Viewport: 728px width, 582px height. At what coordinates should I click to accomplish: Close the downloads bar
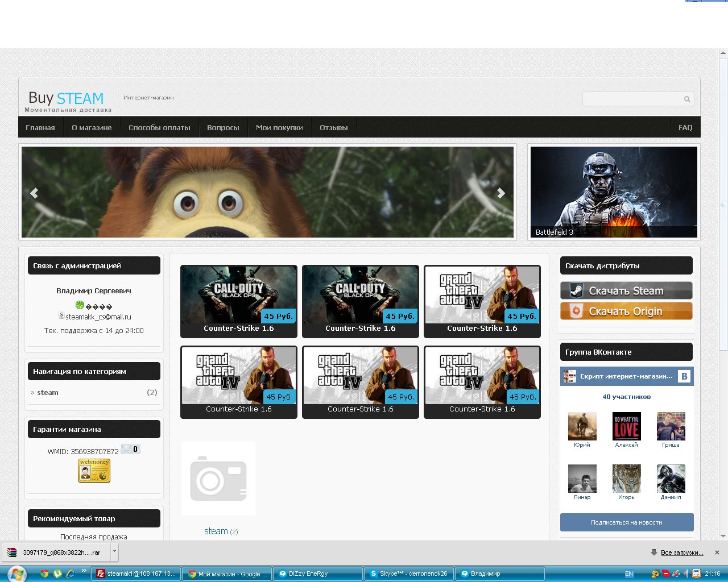(717, 552)
